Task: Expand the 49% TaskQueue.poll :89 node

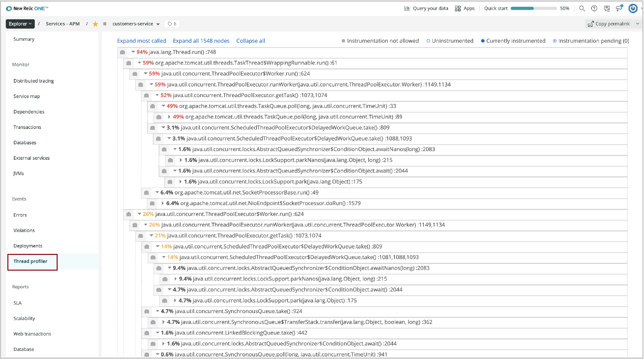Action: pyautogui.click(x=169, y=117)
